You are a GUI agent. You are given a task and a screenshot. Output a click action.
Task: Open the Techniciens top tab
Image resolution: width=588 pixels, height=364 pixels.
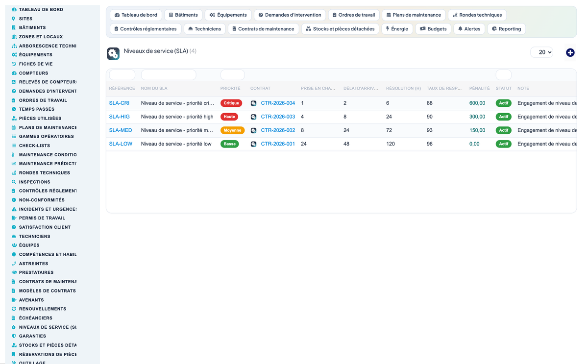pyautogui.click(x=205, y=29)
